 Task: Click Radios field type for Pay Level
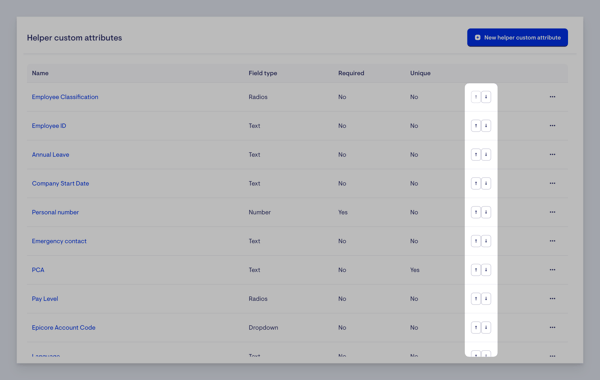[x=258, y=298]
